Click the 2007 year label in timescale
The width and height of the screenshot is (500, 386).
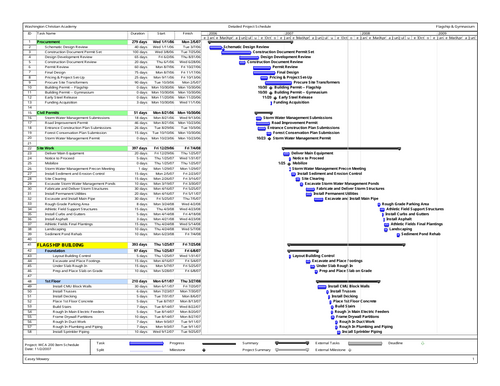289,34
